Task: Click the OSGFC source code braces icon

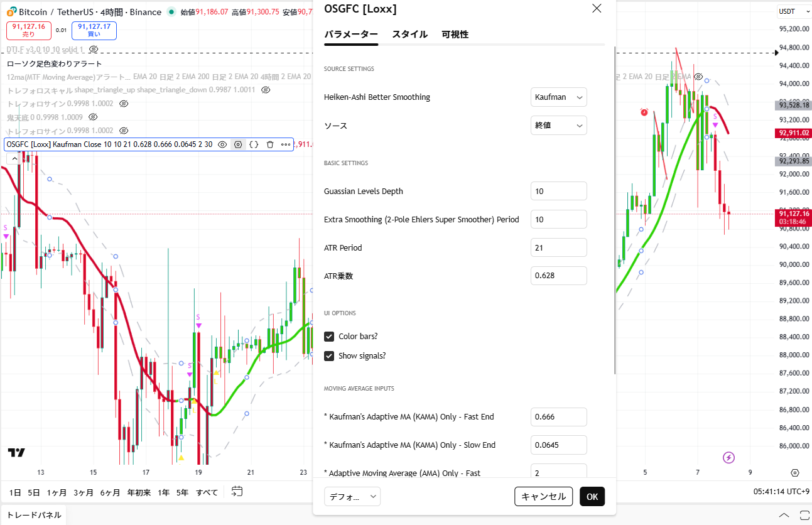Action: tap(254, 144)
